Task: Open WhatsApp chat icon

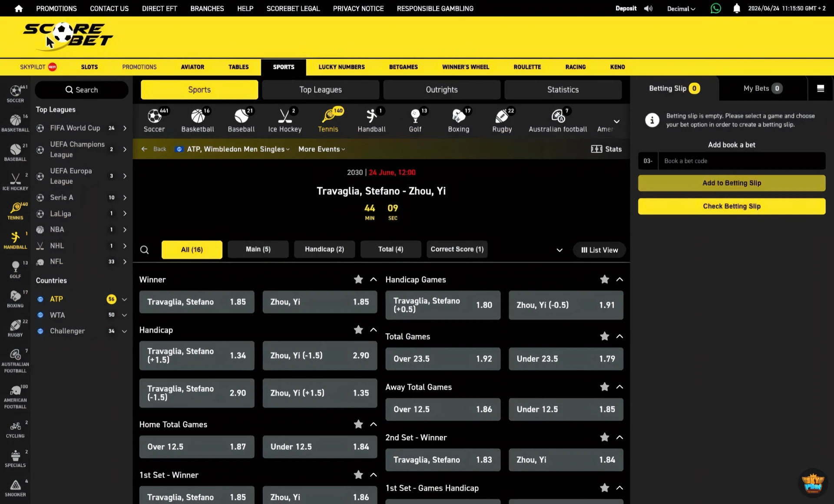Action: point(715,8)
